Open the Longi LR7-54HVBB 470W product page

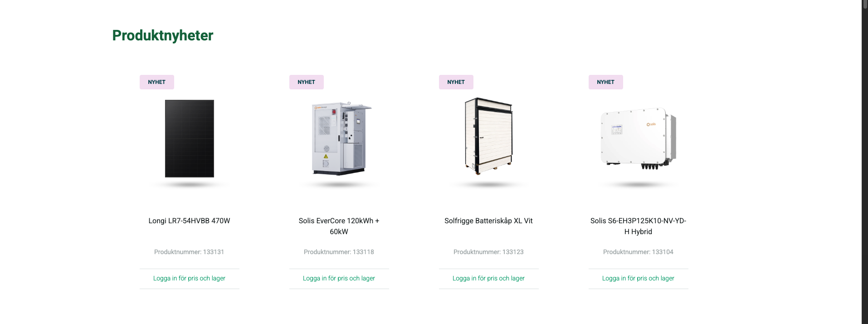[x=189, y=221]
